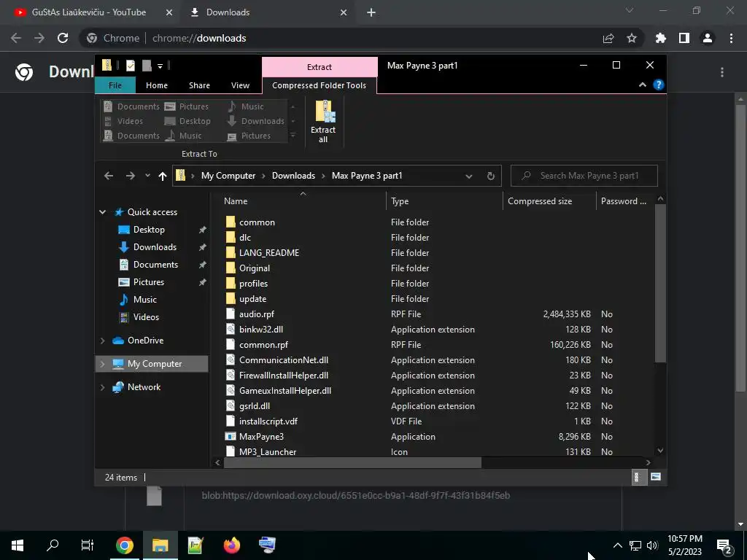
Task: Open recent locations dropdown arrow
Action: pos(147,176)
